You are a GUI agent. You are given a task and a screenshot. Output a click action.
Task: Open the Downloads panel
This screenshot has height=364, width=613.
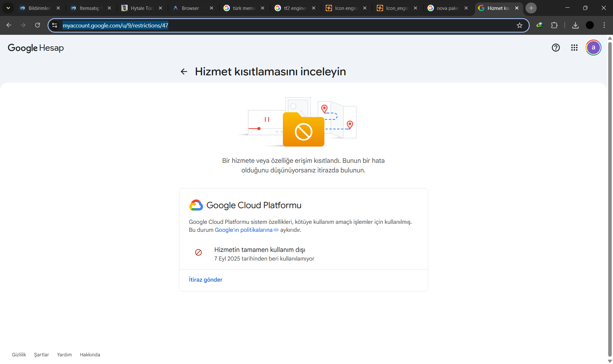575,25
